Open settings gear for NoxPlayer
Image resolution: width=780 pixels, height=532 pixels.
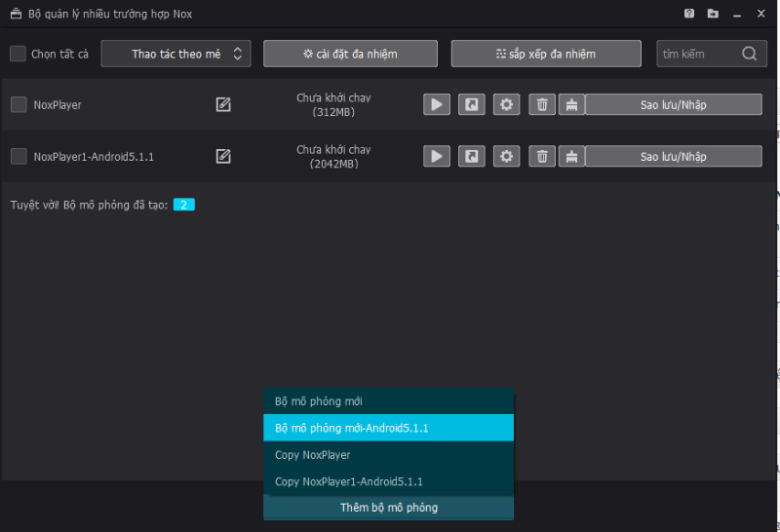click(506, 104)
